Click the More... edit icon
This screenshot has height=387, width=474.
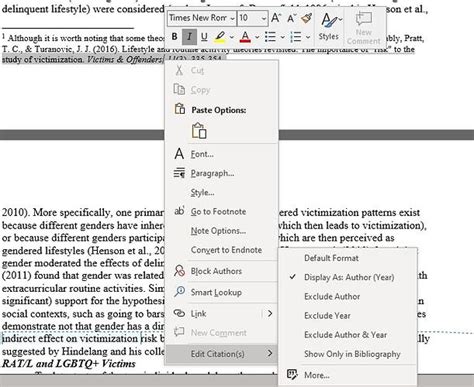[292, 374]
